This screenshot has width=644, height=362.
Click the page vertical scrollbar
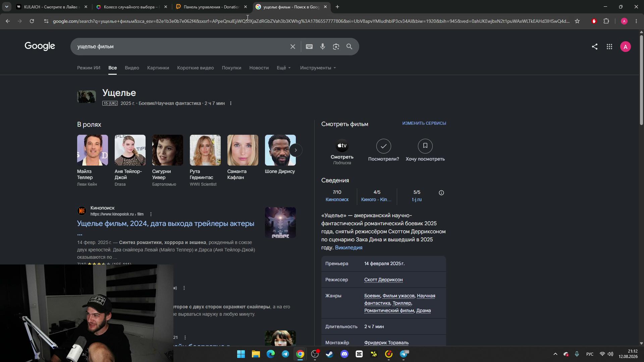tap(641, 80)
